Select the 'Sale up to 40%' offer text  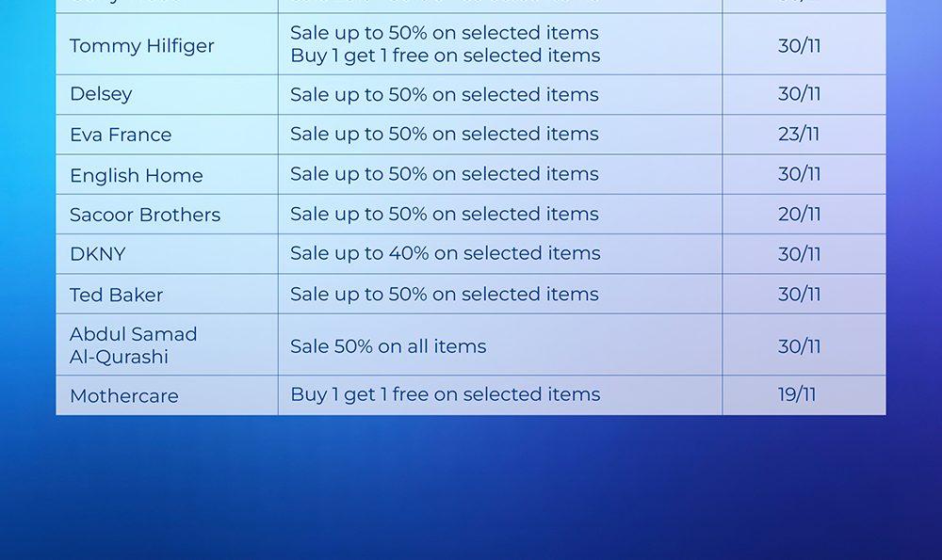click(x=445, y=254)
